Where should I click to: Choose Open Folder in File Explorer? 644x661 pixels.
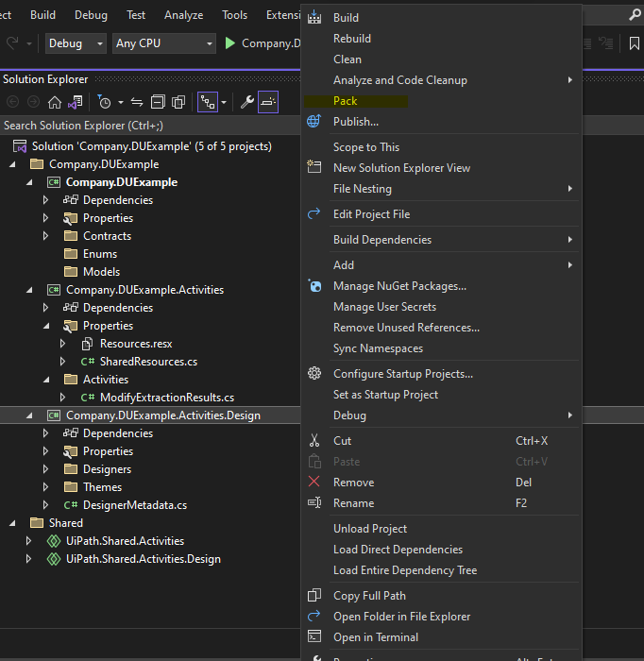[441, 617]
